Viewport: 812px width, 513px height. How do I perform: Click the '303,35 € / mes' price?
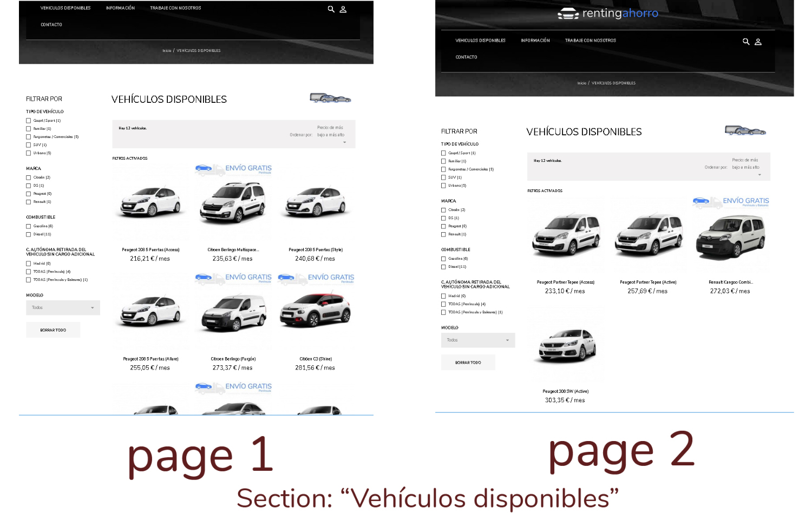click(x=565, y=400)
